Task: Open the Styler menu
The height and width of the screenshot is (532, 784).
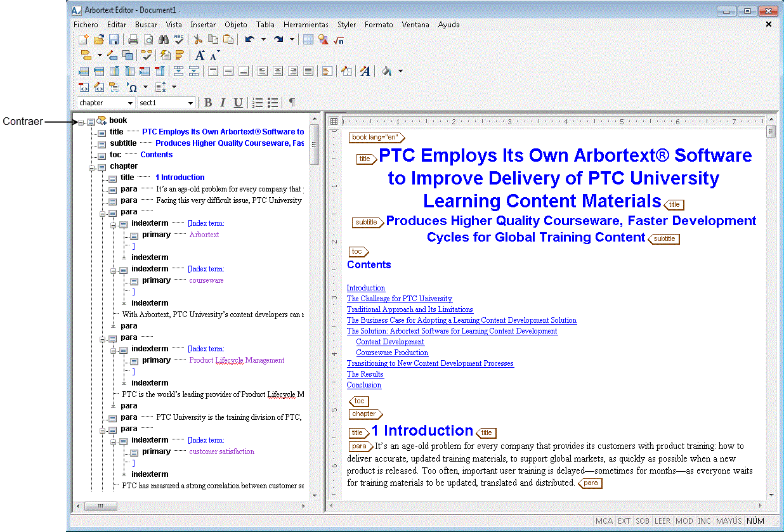Action: point(346,25)
